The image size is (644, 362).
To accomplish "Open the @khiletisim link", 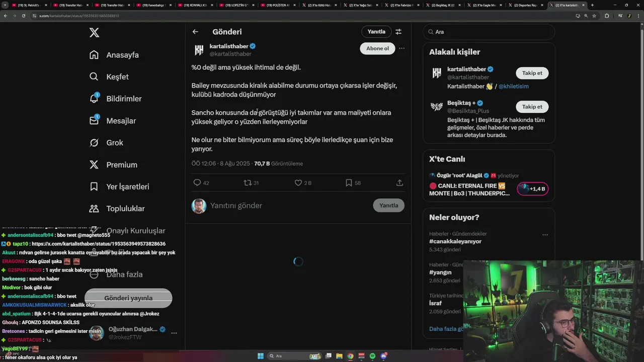I will click(514, 86).
